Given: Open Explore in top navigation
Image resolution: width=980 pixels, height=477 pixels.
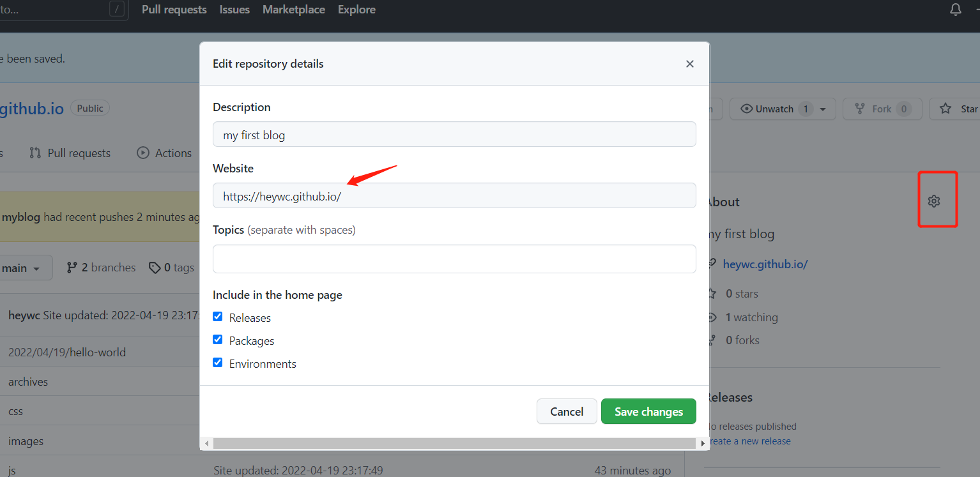Looking at the screenshot, I should click(356, 10).
